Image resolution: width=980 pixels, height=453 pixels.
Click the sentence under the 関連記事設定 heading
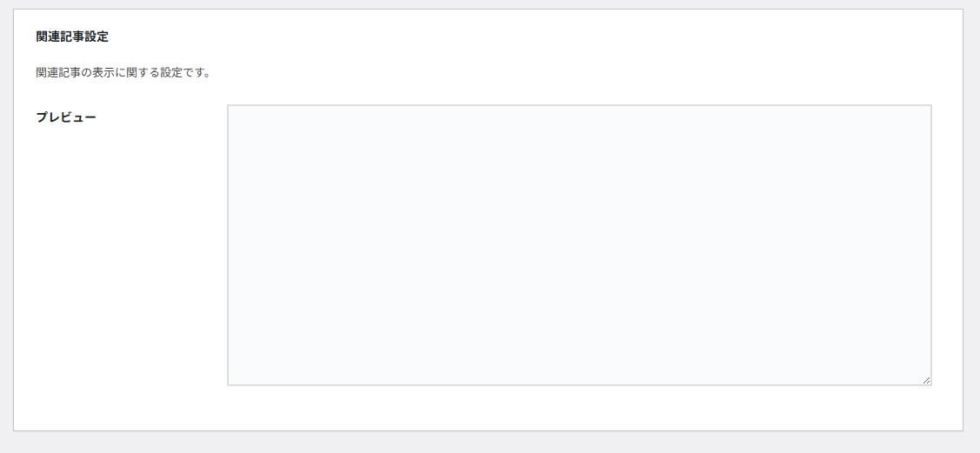pyautogui.click(x=123, y=72)
